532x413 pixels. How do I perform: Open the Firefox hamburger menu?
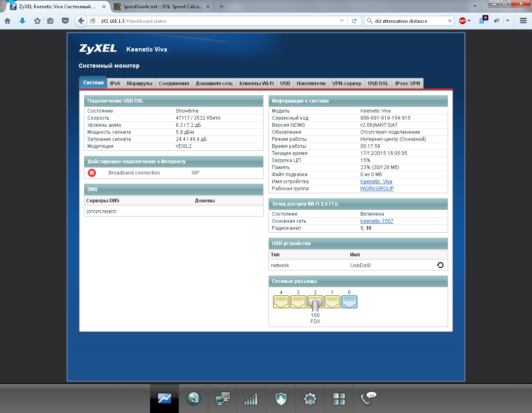(x=523, y=21)
